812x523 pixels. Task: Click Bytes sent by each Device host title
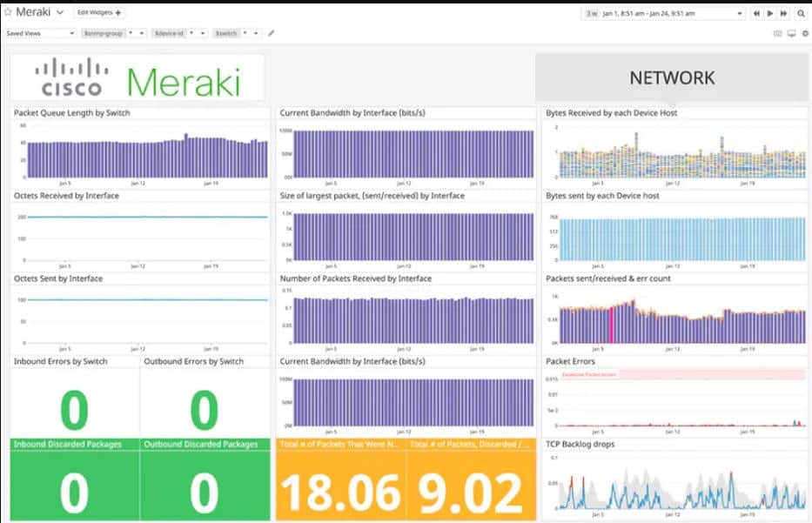pyautogui.click(x=602, y=196)
